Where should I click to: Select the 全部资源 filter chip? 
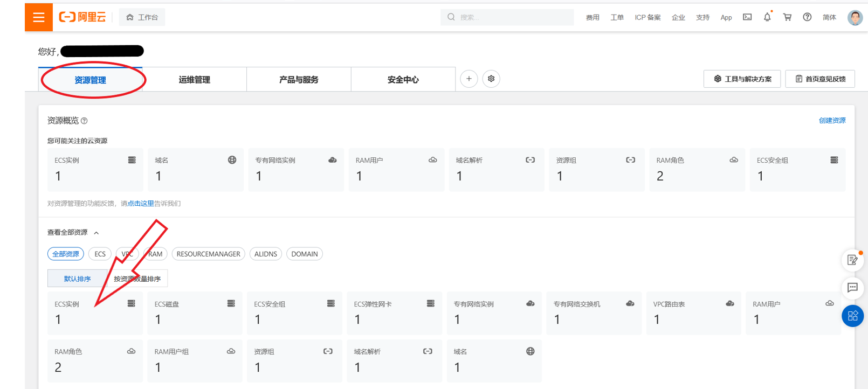click(66, 254)
